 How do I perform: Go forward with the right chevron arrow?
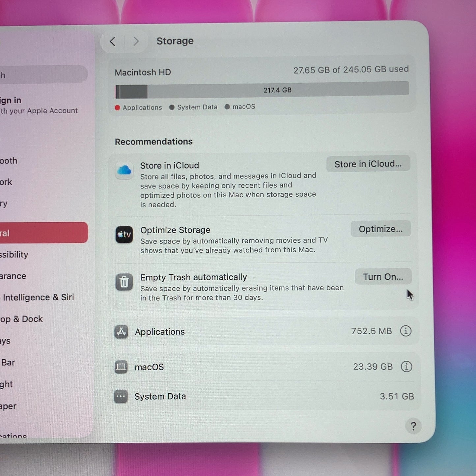(136, 42)
